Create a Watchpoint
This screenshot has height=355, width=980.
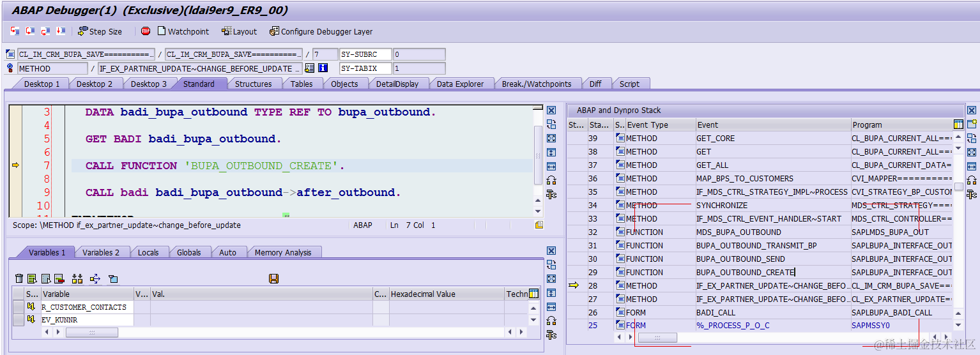click(x=183, y=31)
